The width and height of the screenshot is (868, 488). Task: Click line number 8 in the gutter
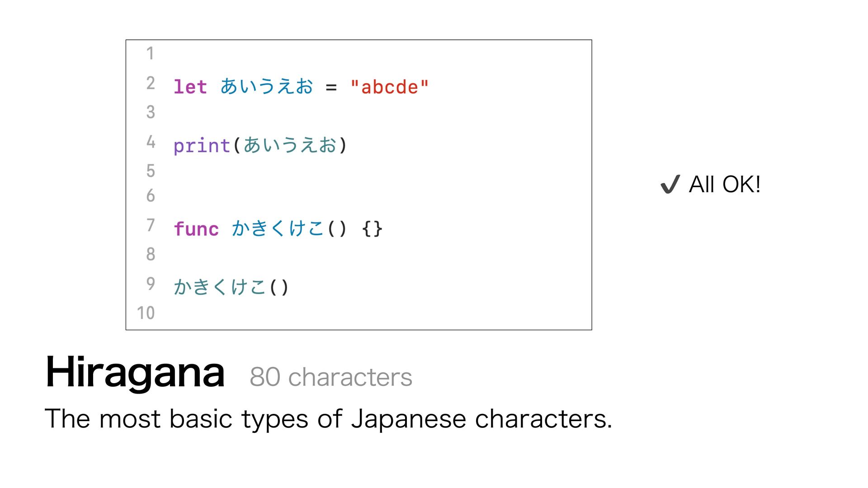pyautogui.click(x=151, y=254)
